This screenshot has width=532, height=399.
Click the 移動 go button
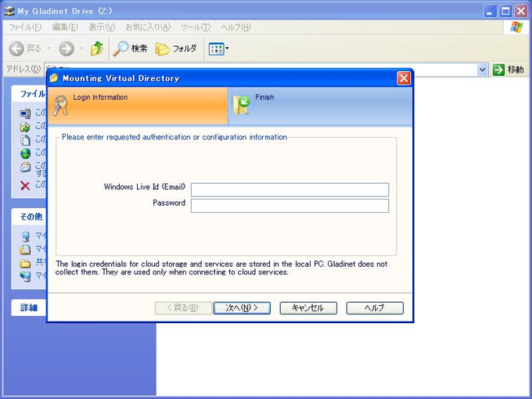click(508, 70)
